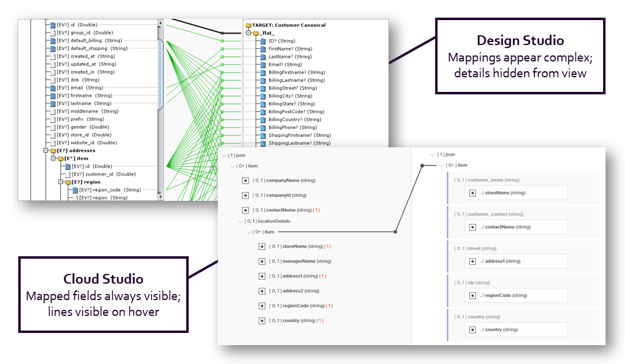Click the blue icon next to email field
This screenshot has width=625, height=364.
53,88
